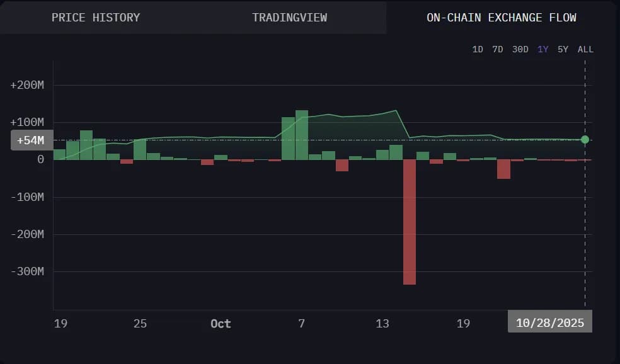This screenshot has width=620, height=364.
Task: Click the tallest green inflow bar
Action: pos(302,135)
